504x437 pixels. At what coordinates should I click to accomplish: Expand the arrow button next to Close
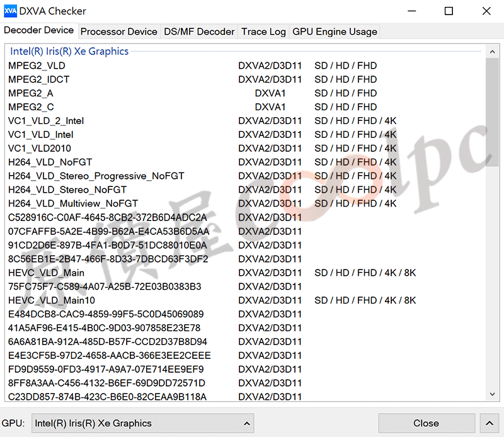point(490,423)
